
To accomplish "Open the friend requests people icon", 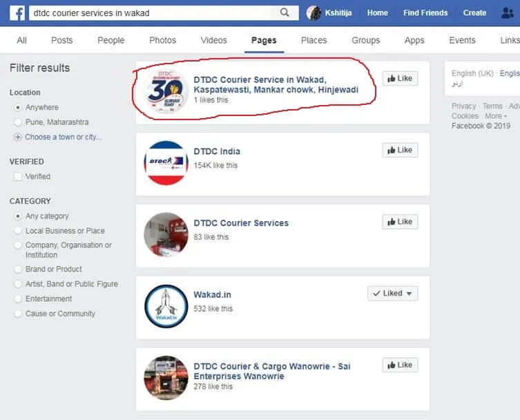I will (x=508, y=12).
